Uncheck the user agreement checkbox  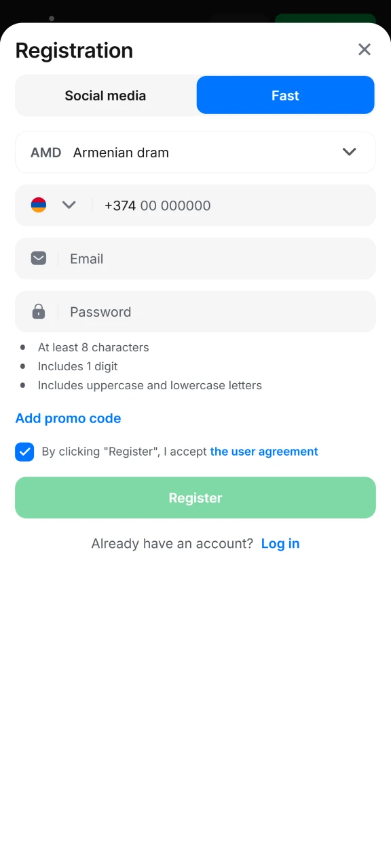[x=24, y=452]
